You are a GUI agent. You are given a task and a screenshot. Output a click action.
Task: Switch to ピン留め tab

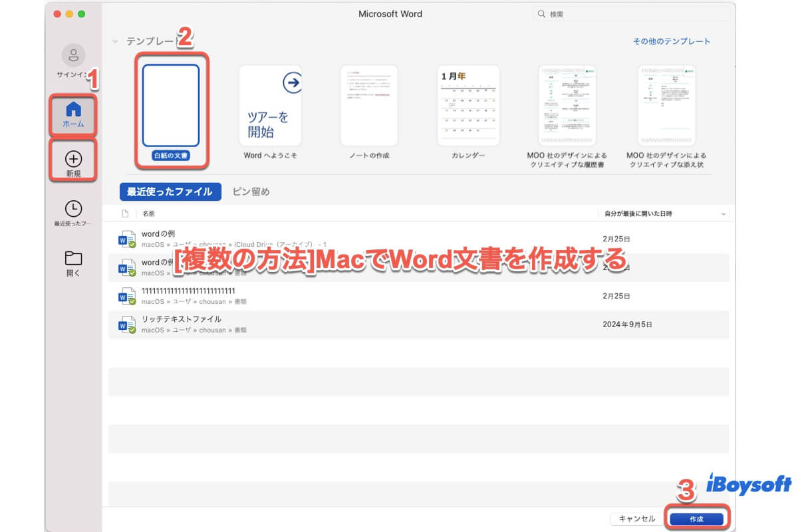click(251, 192)
